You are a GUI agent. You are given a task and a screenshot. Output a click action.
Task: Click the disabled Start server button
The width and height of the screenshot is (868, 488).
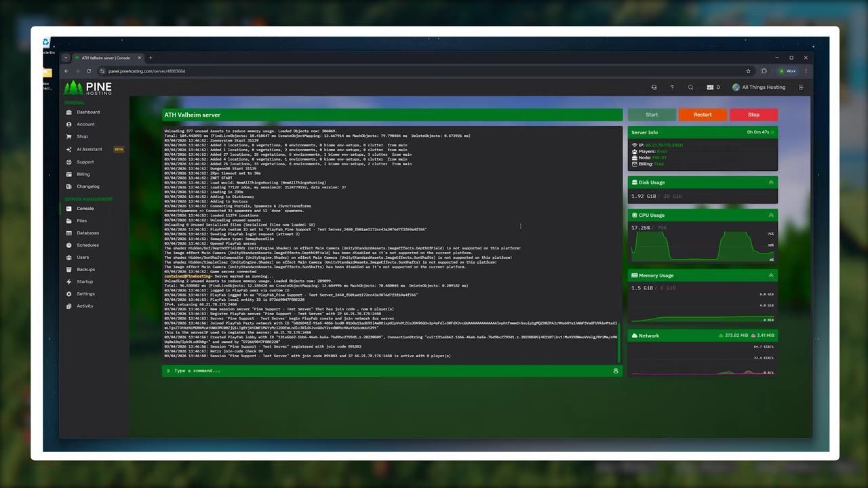(x=652, y=115)
